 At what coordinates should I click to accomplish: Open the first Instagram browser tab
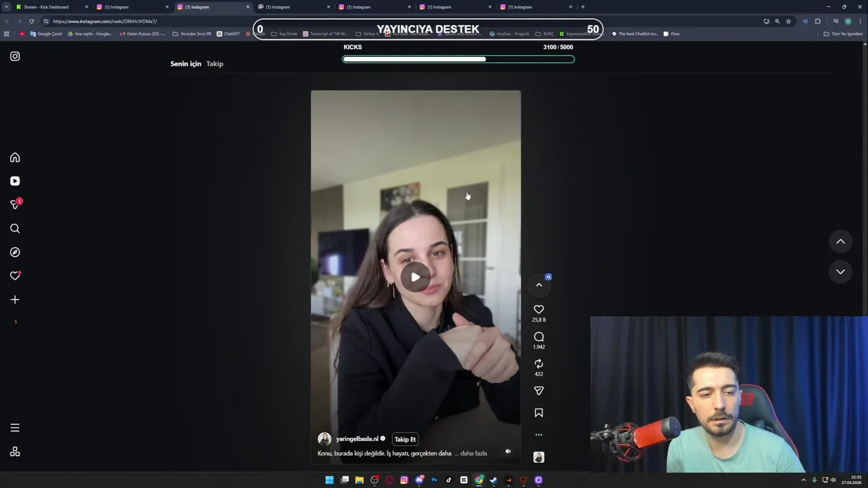click(132, 7)
